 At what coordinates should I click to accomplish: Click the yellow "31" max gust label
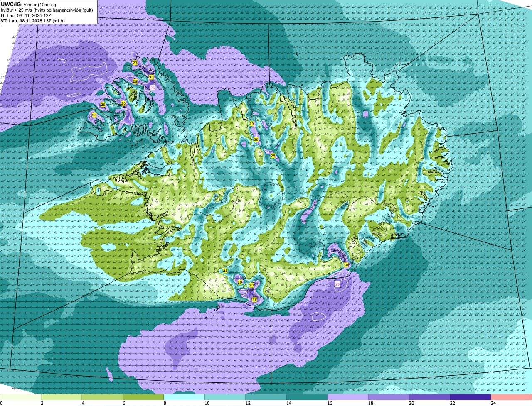point(254,299)
